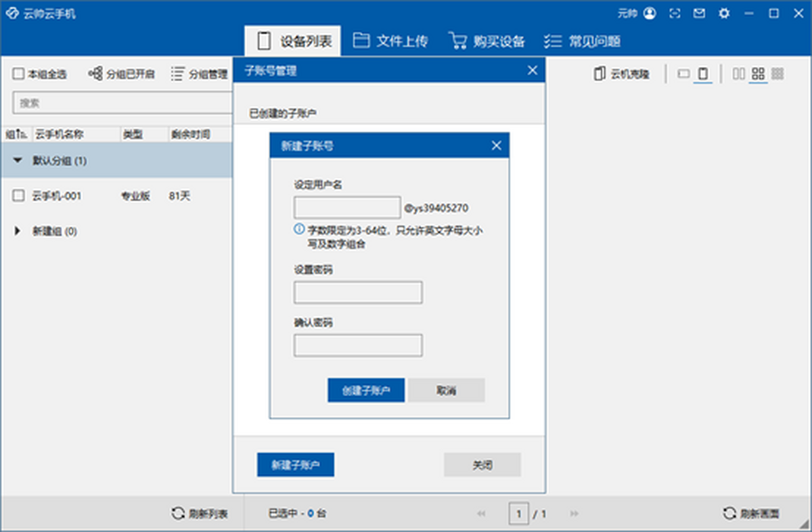Collapse the 默认分组 (1) group
812x532 pixels.
click(x=18, y=161)
